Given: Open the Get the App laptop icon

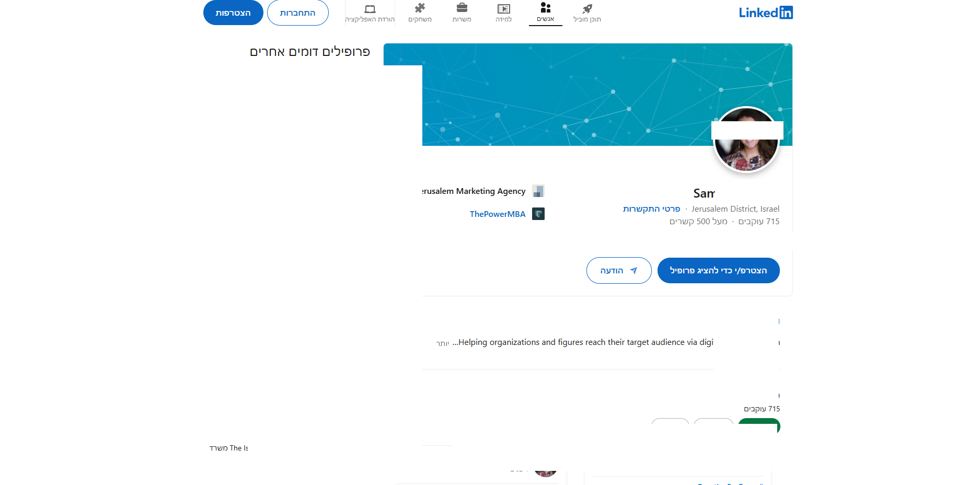Looking at the screenshot, I should (x=370, y=13).
